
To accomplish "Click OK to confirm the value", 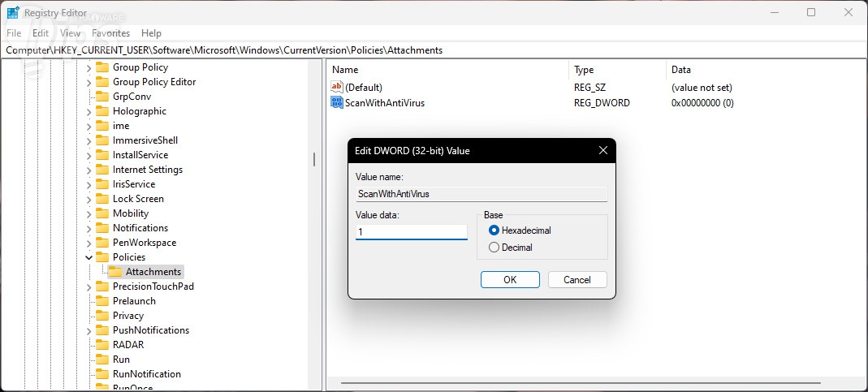I will click(510, 279).
